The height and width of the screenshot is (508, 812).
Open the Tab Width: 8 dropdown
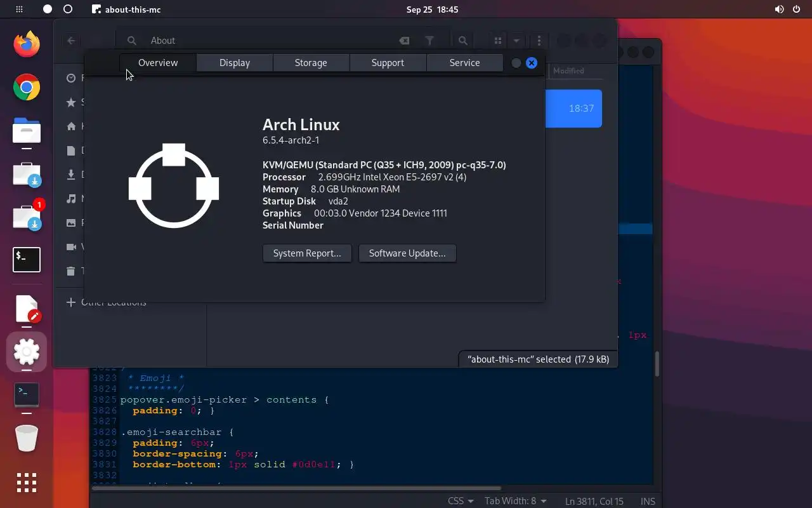pyautogui.click(x=515, y=501)
